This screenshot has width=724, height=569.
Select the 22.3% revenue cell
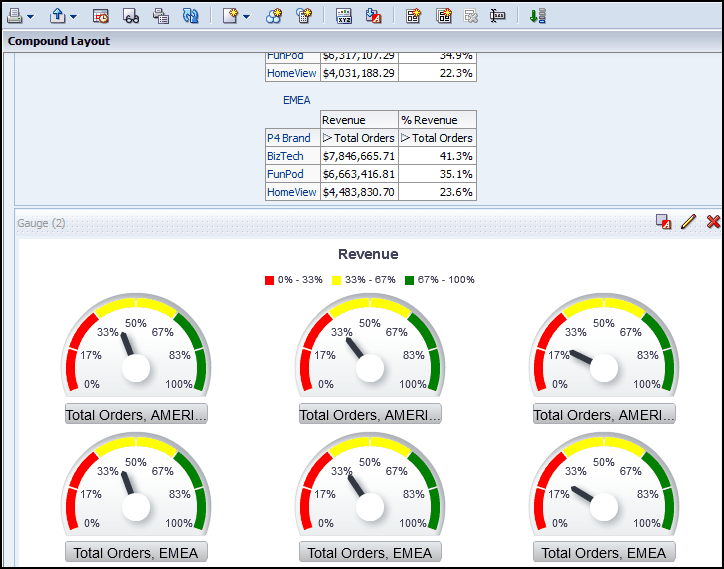[x=437, y=73]
